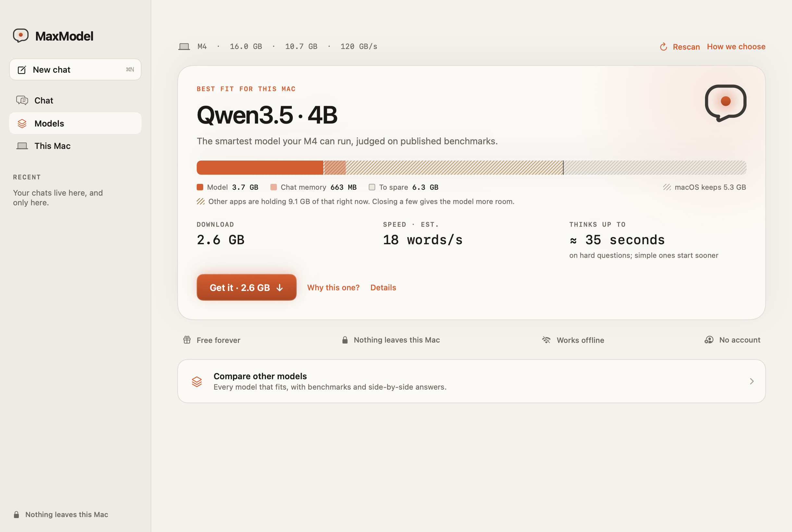
Task: Click the RECENT heading in sidebar
Action: pos(27,177)
